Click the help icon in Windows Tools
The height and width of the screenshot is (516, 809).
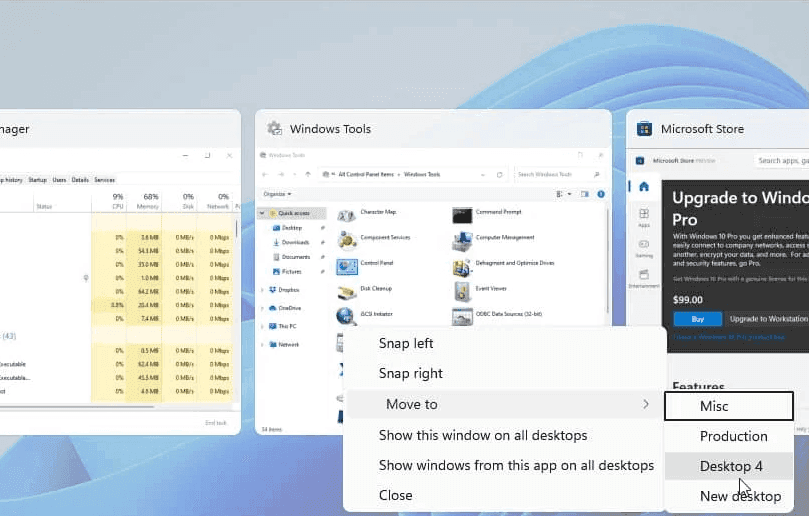coord(601,194)
